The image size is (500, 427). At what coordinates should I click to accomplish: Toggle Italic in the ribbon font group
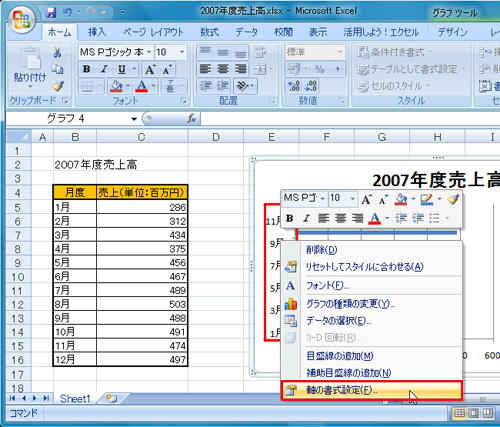[x=104, y=69]
